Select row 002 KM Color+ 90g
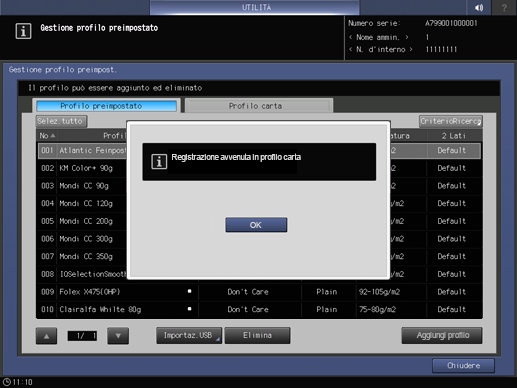Viewport: 517px width, 388px height. [x=259, y=168]
